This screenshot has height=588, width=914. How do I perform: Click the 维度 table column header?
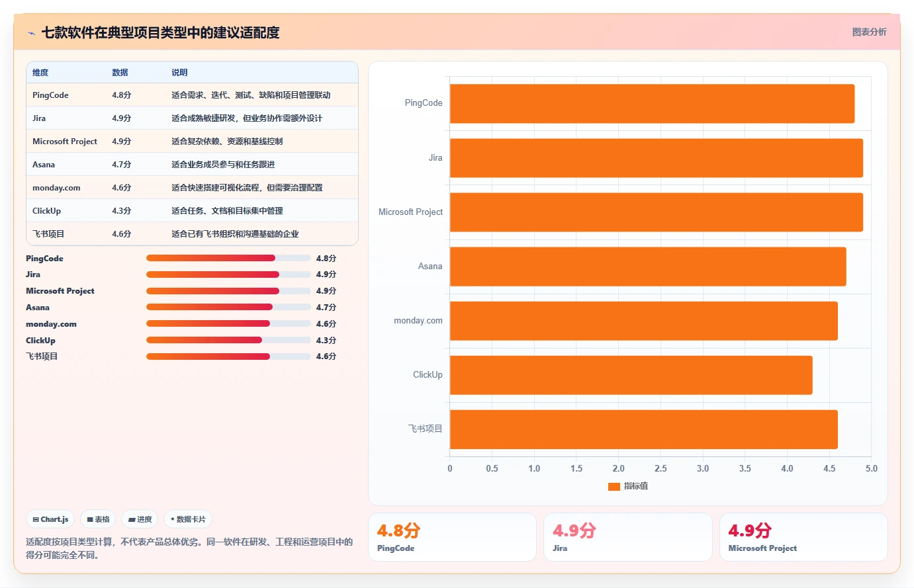[40, 73]
